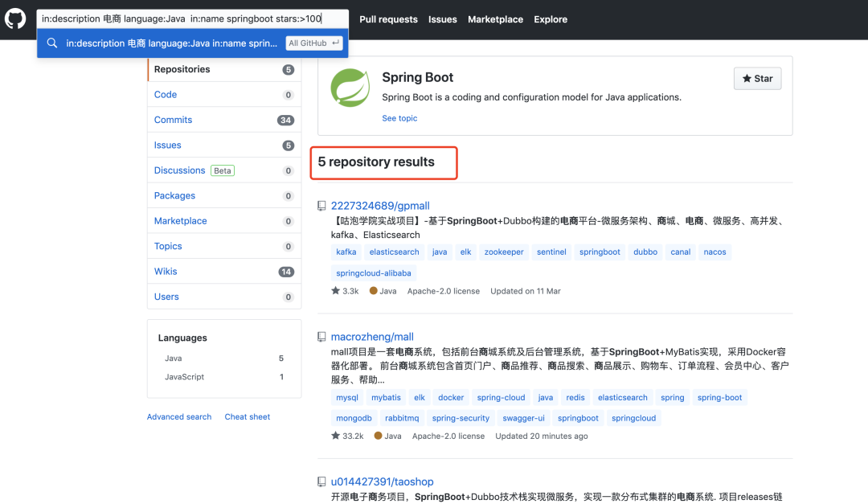The height and width of the screenshot is (504, 868).
Task: Click 'Updated on 11 Mar' text
Action: pos(526,291)
